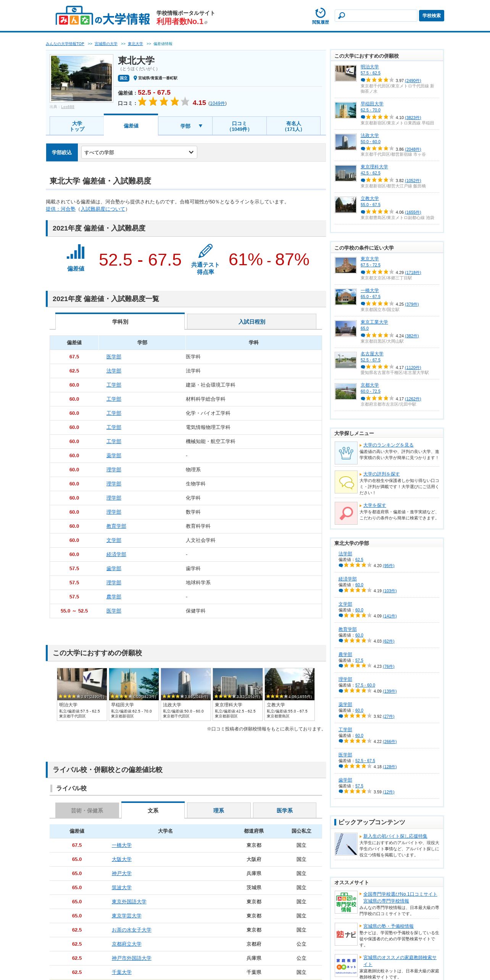Open the (1049件) reviews count link
The image size is (490, 980).
tap(218, 103)
